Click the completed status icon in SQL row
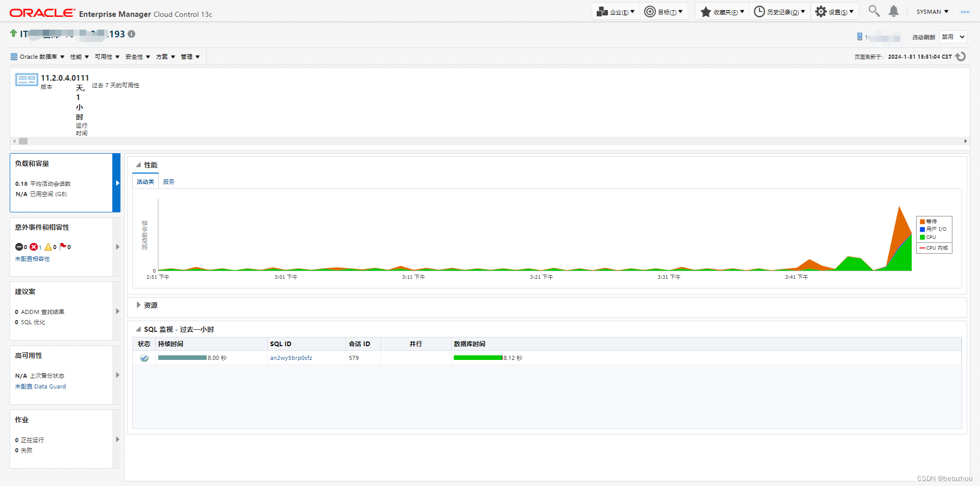This screenshot has width=980, height=486. click(x=144, y=358)
